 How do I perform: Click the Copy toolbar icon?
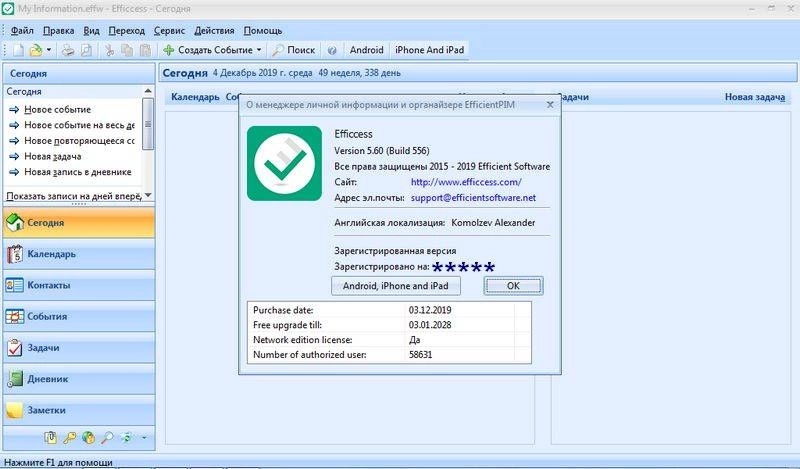(x=127, y=50)
